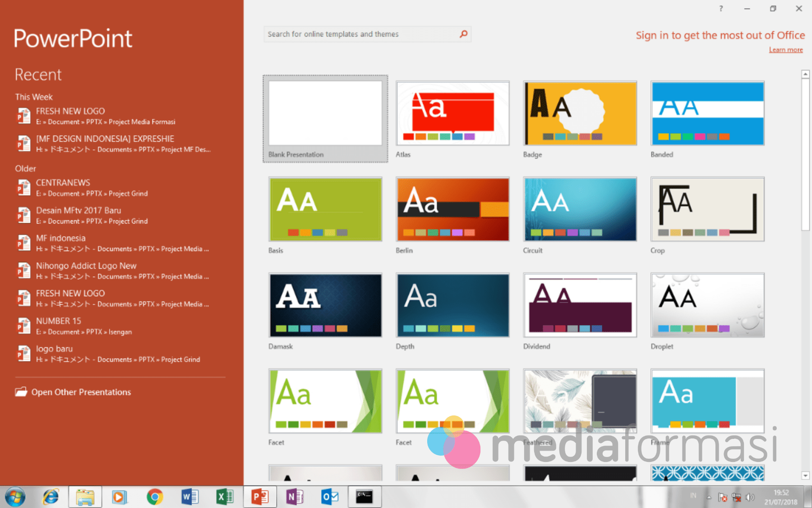Open the Droplet theme thumbnail

coord(707,305)
